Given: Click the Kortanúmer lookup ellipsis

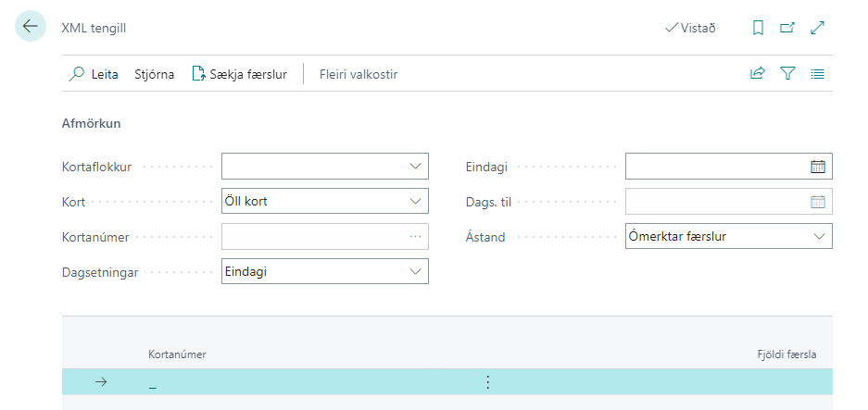Looking at the screenshot, I should [415, 236].
